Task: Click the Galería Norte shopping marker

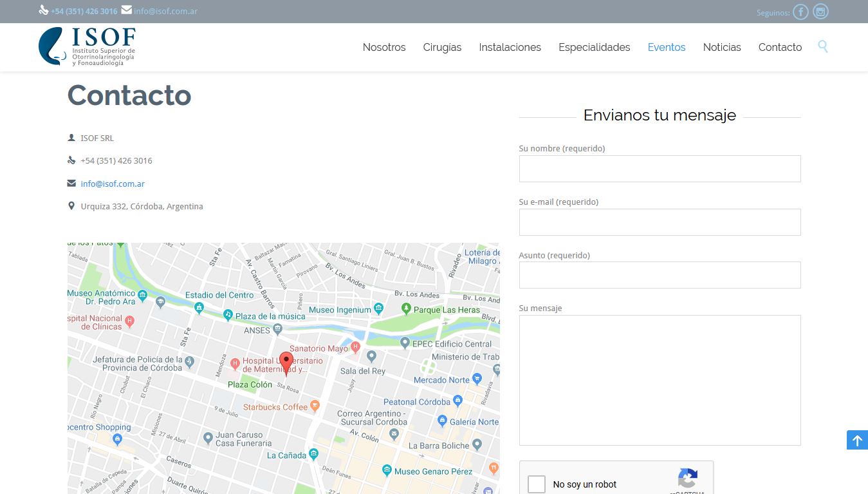Action: coord(442,421)
